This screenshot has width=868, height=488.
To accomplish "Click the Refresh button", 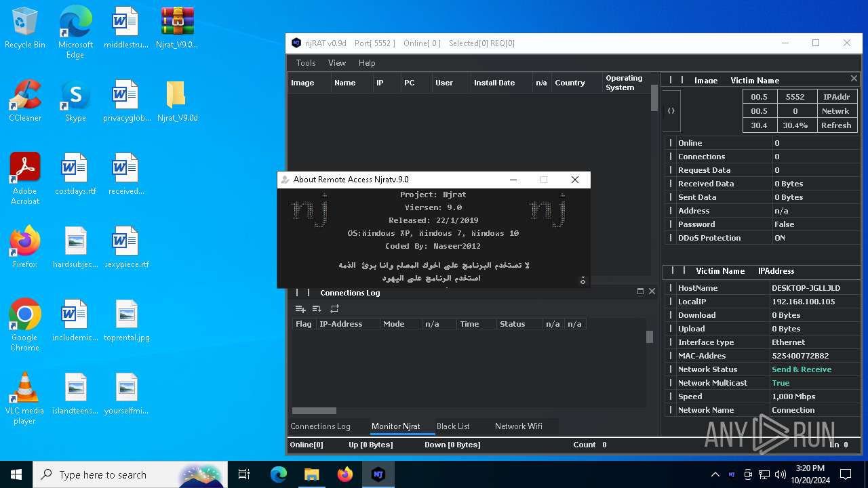I will [836, 125].
